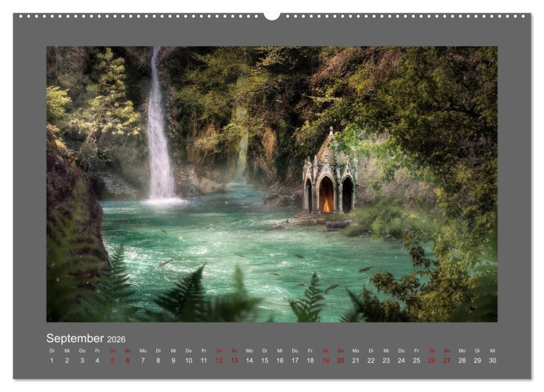544x392 pixels.
Task: Select day 18 in the calendar row
Action: pyautogui.click(x=310, y=361)
